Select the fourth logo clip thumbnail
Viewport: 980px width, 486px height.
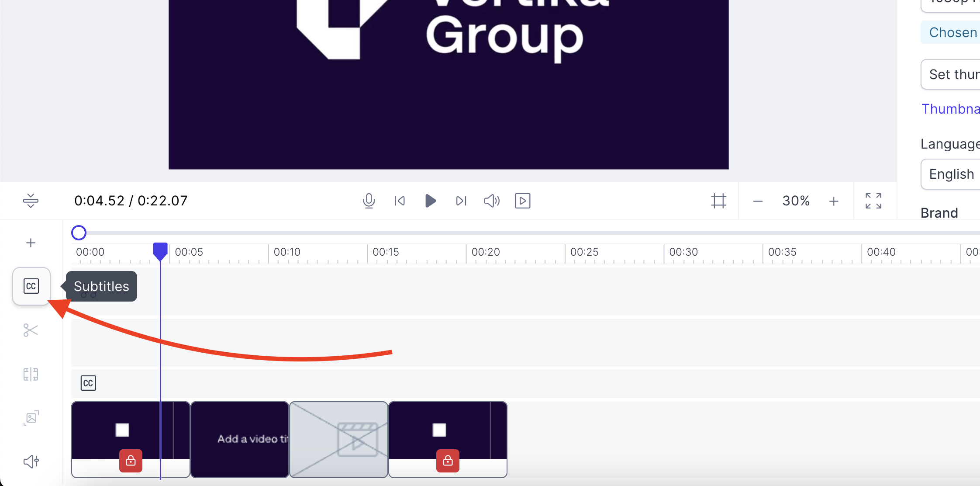[x=448, y=440]
